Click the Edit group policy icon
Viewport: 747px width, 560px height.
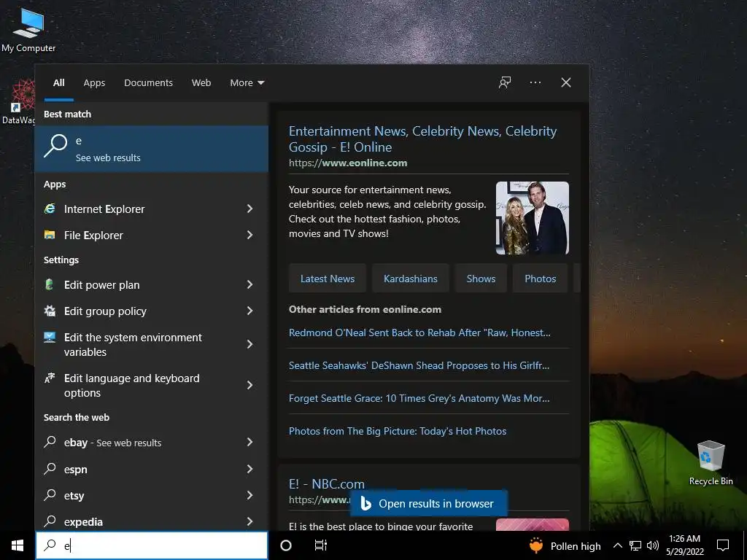[50, 311]
